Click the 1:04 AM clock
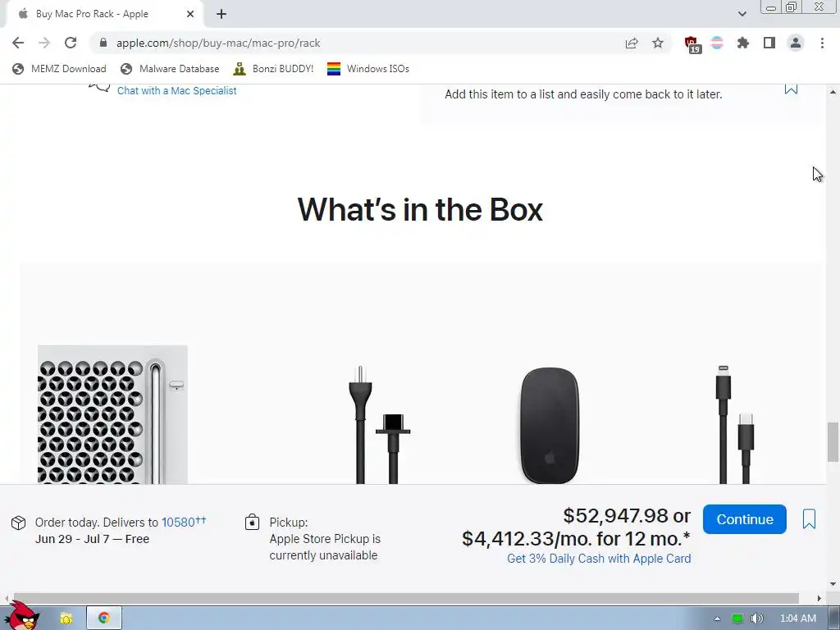The width and height of the screenshot is (840, 630). (797, 619)
